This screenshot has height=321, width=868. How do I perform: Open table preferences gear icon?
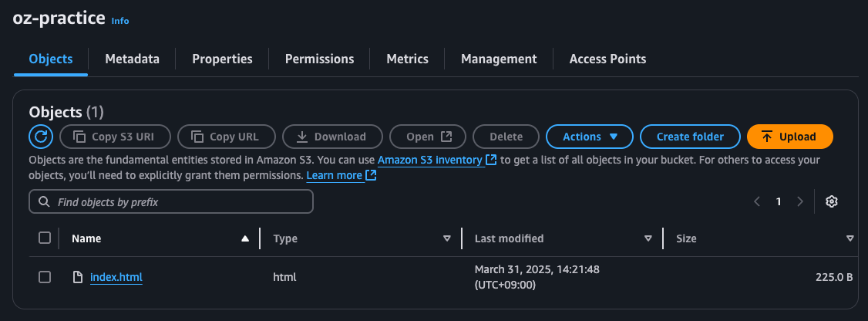(831, 201)
